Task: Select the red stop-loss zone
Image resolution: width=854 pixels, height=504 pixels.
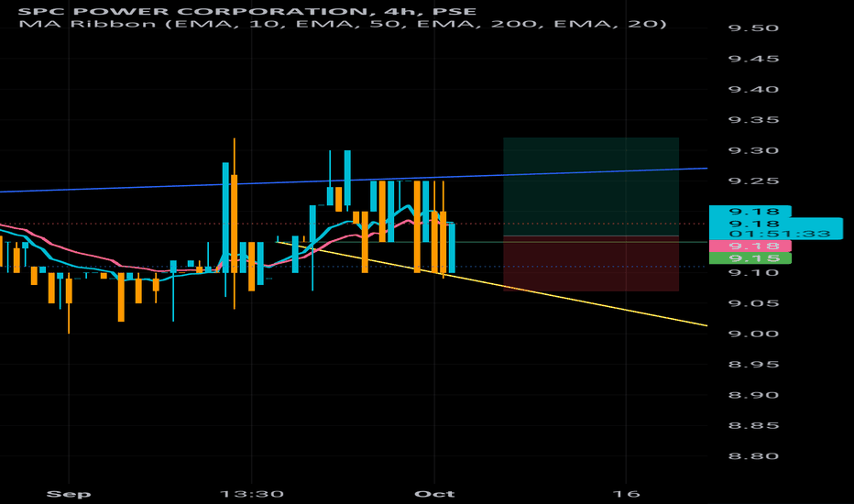Action: pos(591,264)
